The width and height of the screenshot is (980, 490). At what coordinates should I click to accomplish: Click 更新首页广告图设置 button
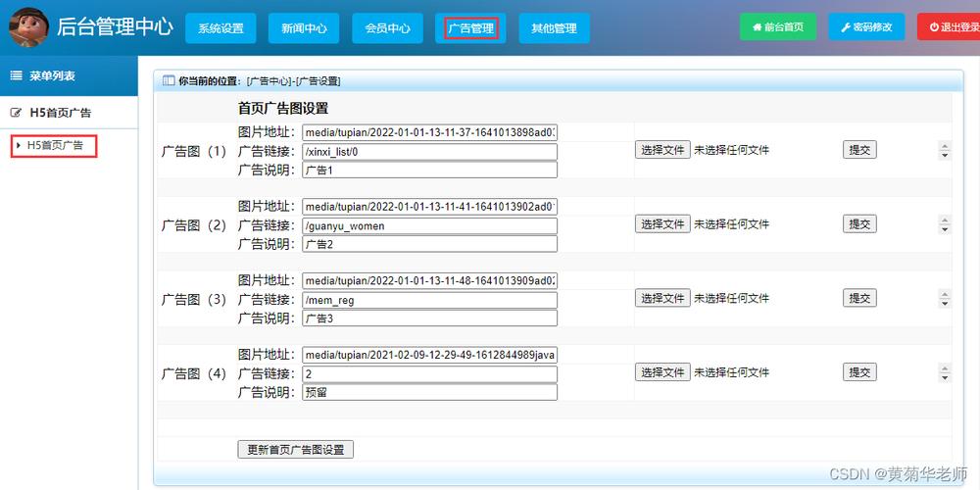point(295,449)
